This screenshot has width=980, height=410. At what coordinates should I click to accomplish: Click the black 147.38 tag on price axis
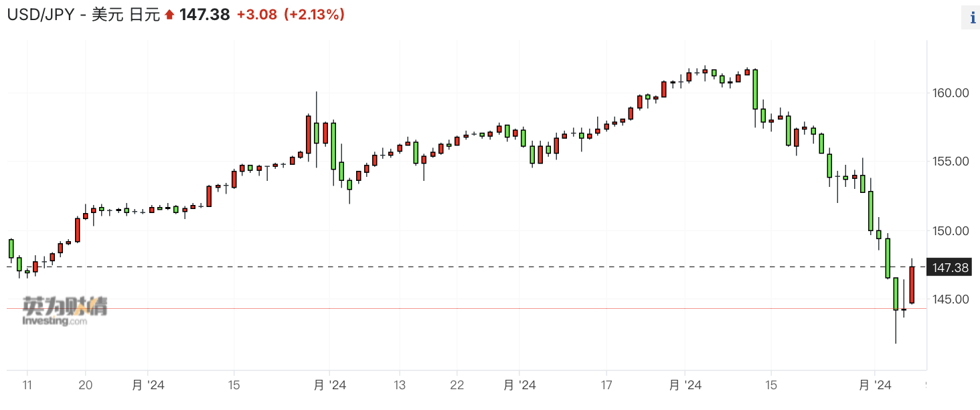tap(950, 267)
